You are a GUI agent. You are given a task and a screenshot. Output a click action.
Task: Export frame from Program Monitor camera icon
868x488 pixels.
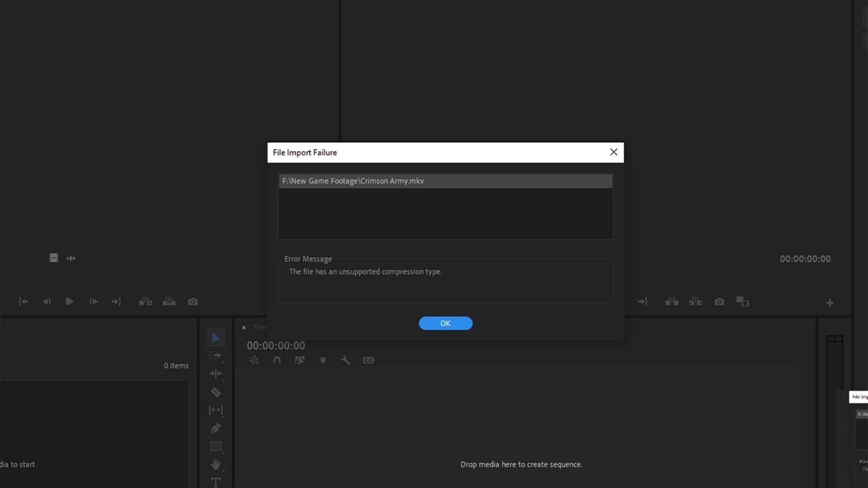coord(719,302)
